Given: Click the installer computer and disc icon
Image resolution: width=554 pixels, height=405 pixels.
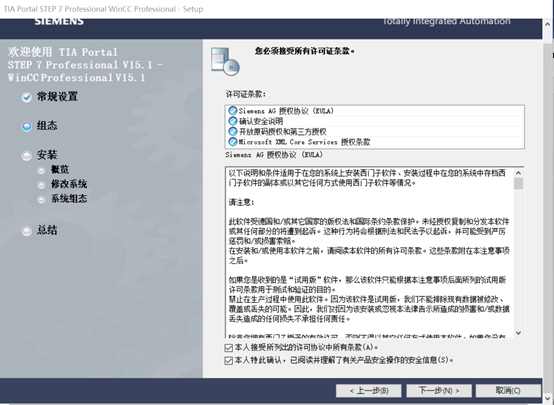Looking at the screenshot, I should 225,61.
